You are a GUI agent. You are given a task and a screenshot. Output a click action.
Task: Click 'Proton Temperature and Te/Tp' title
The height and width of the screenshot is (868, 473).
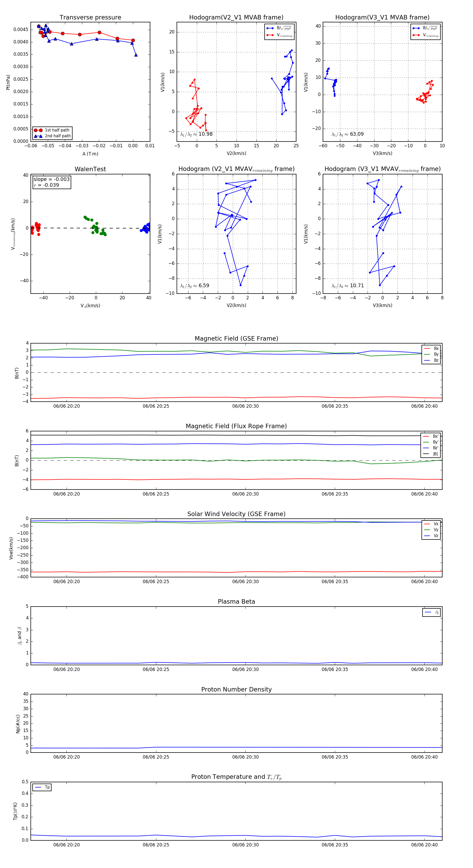coord(236,777)
